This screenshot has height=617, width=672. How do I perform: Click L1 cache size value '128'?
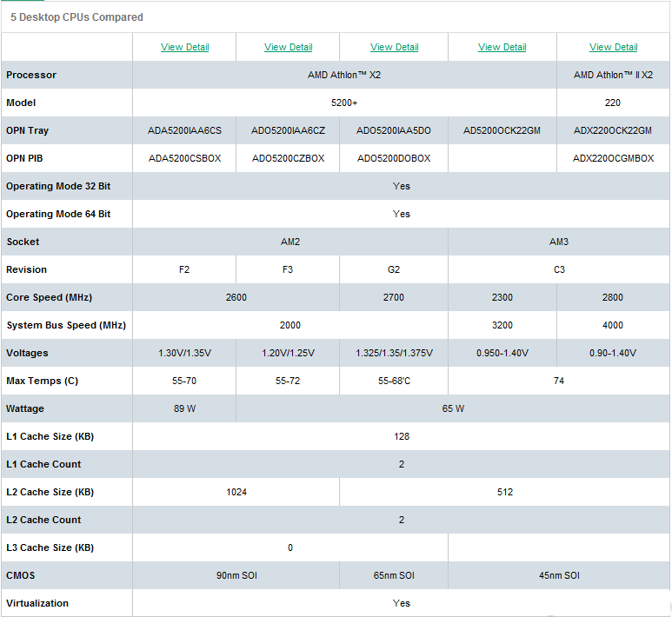[402, 436]
